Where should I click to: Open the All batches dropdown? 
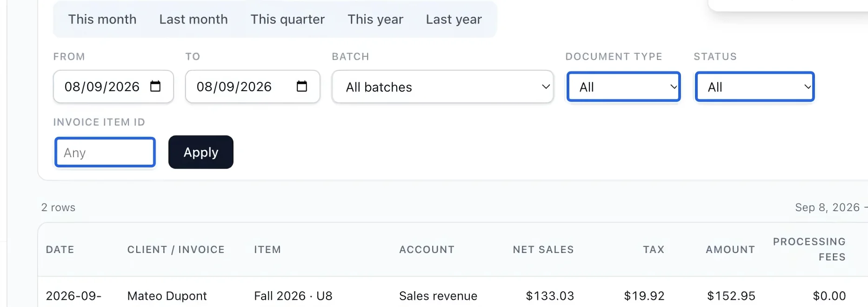442,87
